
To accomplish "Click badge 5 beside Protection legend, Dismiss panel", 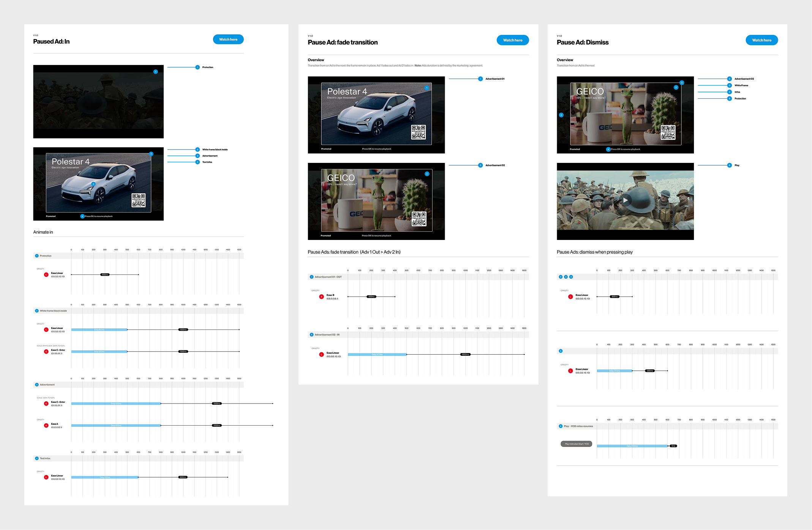I will 730,99.
